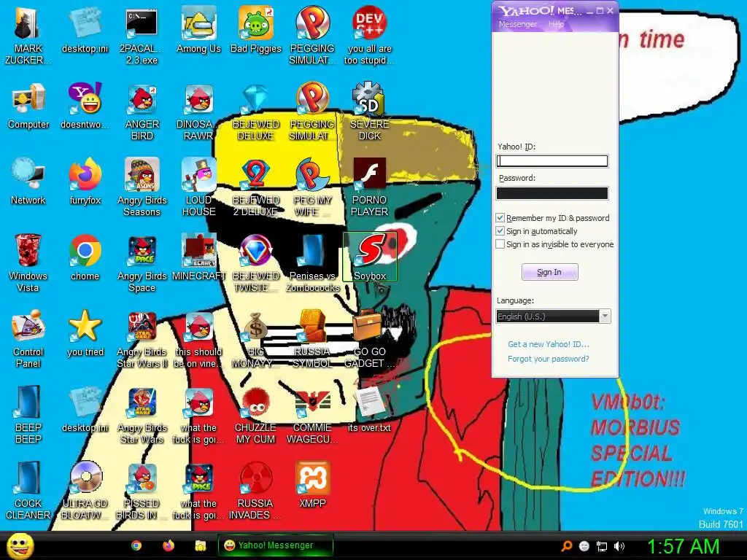The height and width of the screenshot is (560, 747).
Task: Select the MARK ZUCKER desktop icon
Action: tap(28, 36)
